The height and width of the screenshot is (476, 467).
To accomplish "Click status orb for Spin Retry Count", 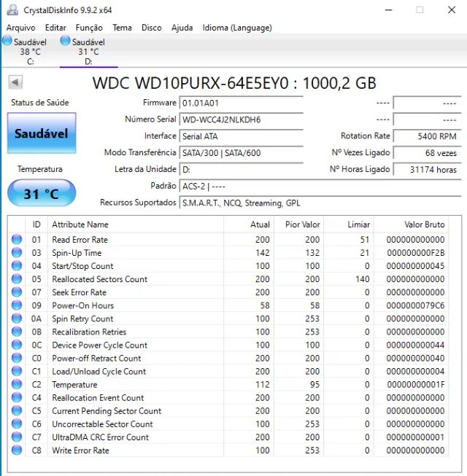I will tap(17, 318).
